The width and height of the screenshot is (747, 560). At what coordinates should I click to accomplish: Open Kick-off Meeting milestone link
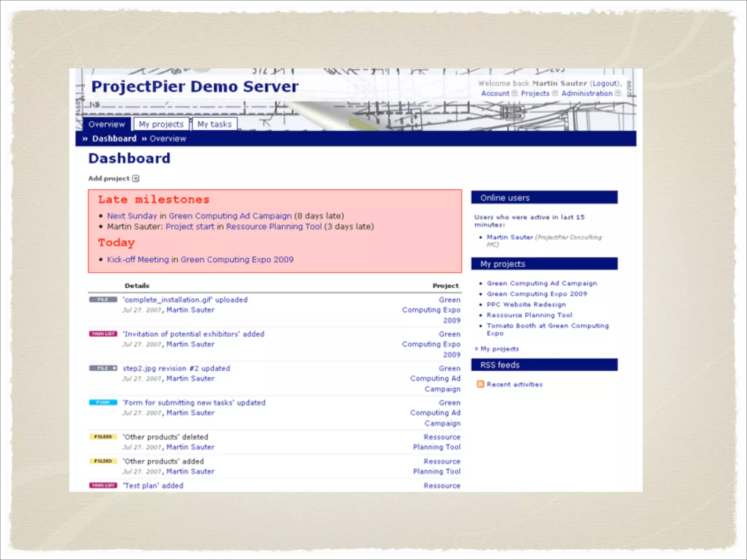138,260
